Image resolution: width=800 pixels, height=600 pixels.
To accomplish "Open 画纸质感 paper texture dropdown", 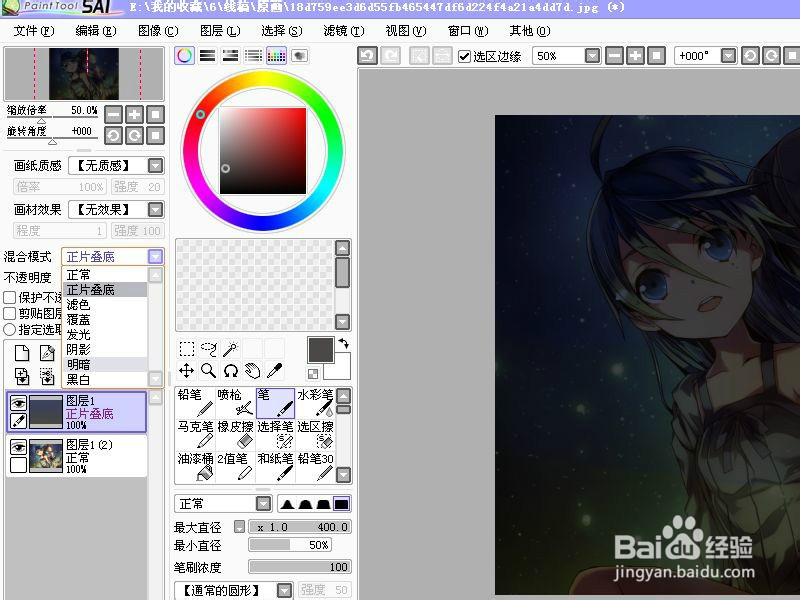I will (156, 165).
